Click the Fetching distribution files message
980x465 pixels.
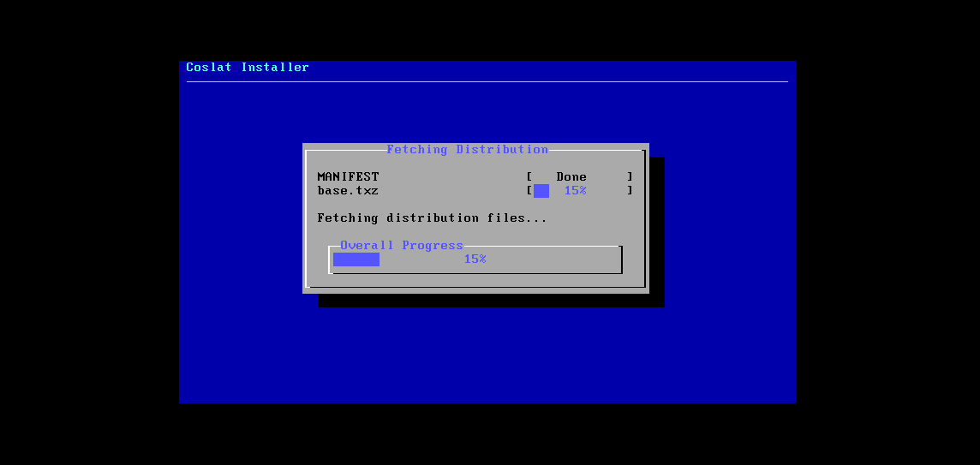[x=433, y=218]
